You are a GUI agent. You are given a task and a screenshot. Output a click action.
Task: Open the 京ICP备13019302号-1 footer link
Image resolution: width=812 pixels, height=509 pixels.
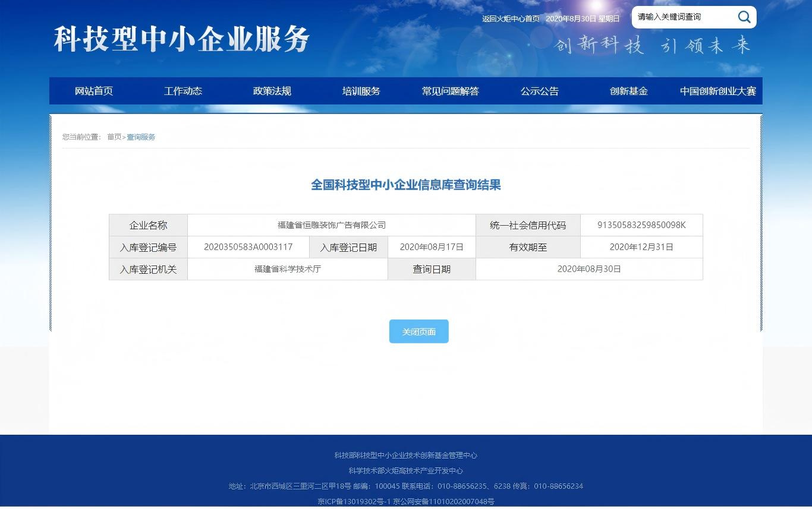pyautogui.click(x=354, y=501)
